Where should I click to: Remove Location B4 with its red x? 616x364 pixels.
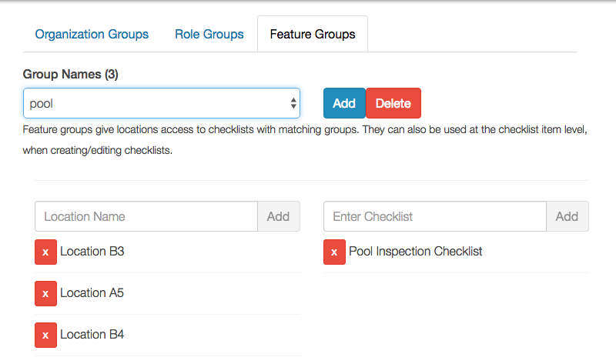pyautogui.click(x=45, y=335)
